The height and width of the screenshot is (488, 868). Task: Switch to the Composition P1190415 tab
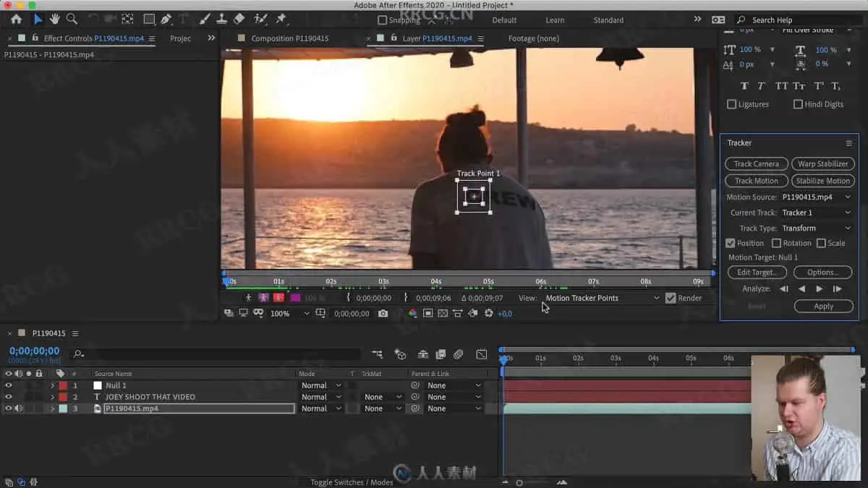tap(289, 38)
